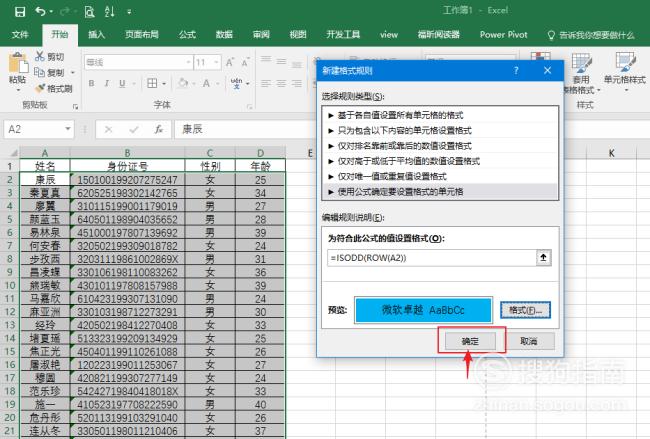
Task: Click the Sort A-Z icon in quick access toolbar
Action: pyautogui.click(x=110, y=12)
